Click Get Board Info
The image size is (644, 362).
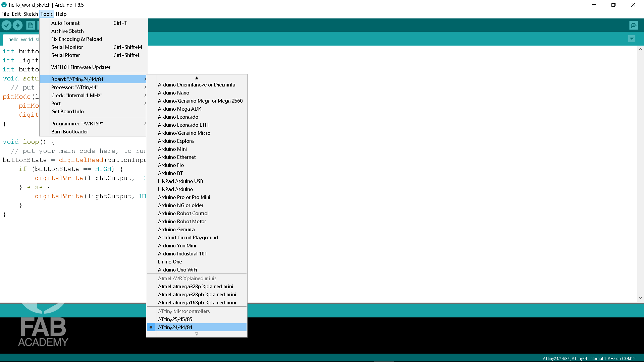[94, 112]
